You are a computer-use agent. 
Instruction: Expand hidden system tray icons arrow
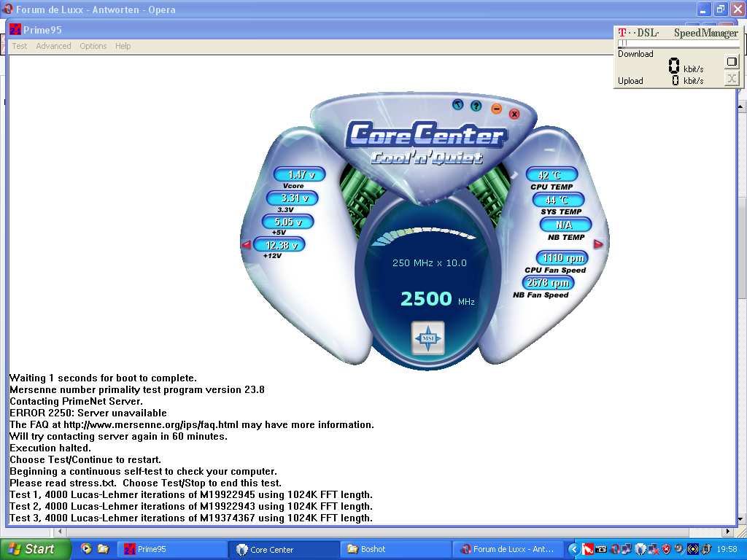[573, 549]
